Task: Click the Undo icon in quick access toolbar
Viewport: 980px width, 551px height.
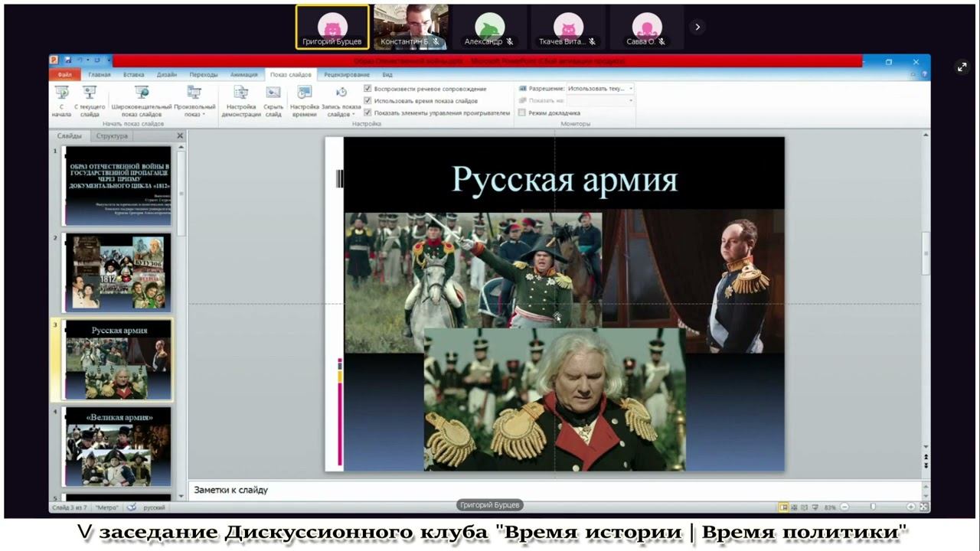Action: [x=79, y=60]
